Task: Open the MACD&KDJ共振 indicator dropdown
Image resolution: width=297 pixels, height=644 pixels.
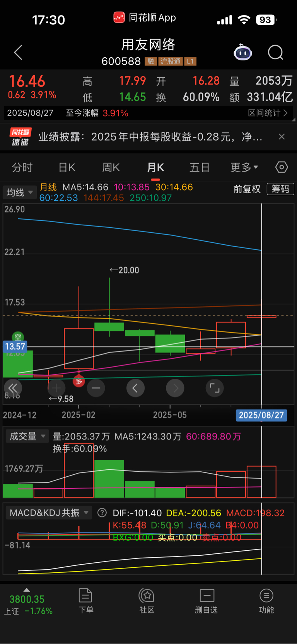Action: (49, 513)
